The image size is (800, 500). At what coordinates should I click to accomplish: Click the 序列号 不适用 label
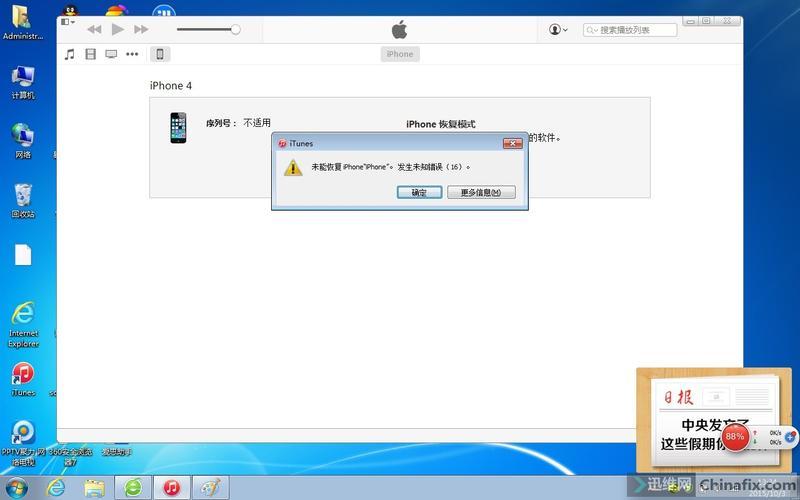238,123
